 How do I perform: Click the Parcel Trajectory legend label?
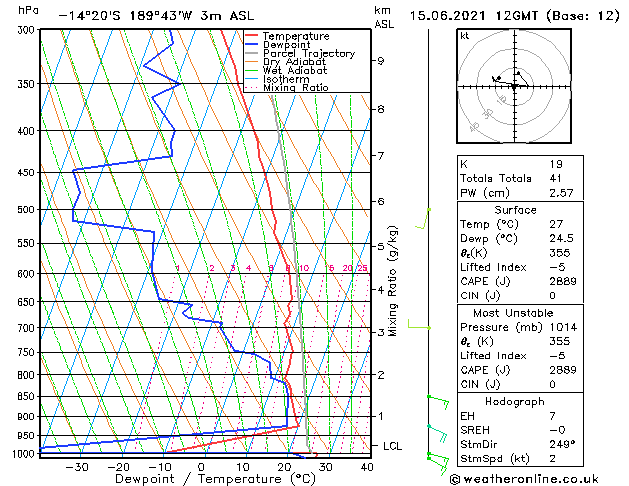click(x=309, y=53)
